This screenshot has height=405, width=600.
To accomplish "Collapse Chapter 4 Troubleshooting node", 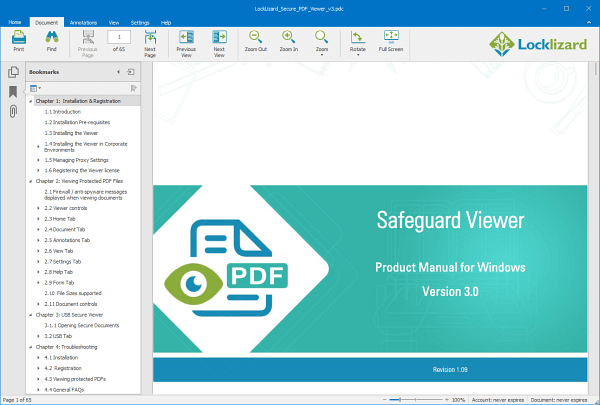I will 31,347.
